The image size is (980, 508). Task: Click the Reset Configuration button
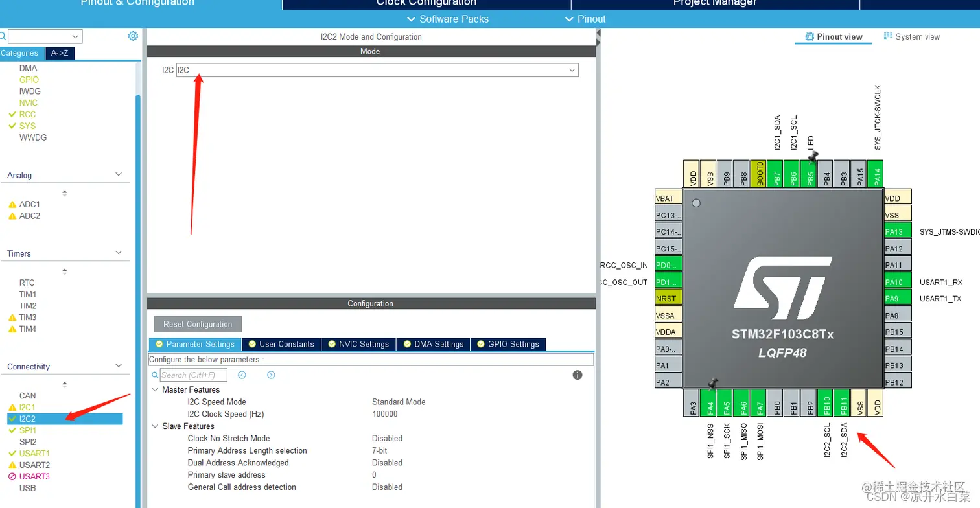pyautogui.click(x=198, y=324)
